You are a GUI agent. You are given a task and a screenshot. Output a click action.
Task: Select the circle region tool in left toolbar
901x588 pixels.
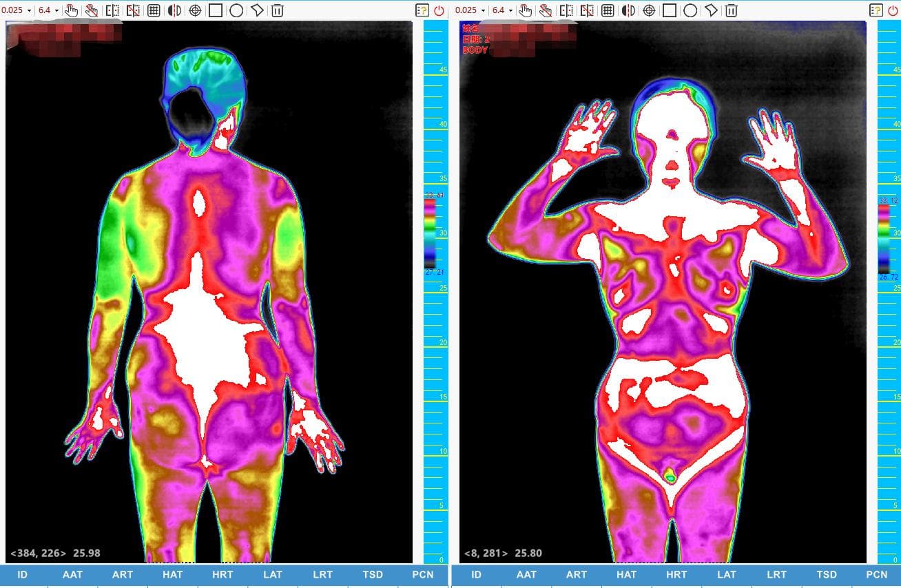coord(236,10)
